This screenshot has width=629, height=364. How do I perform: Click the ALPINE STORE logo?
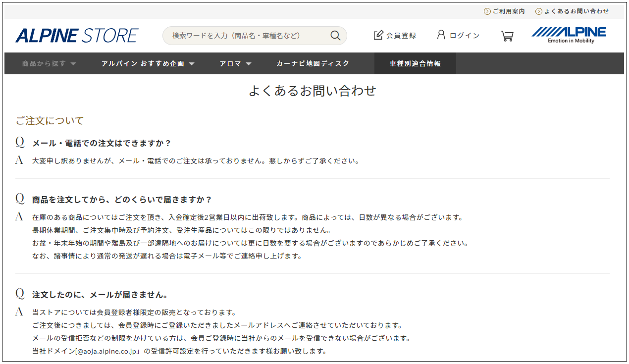77,36
